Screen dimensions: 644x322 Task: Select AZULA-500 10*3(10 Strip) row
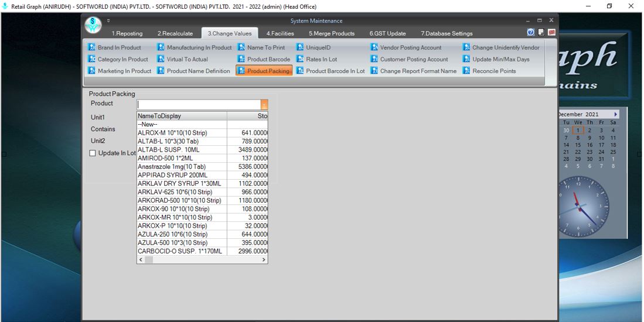point(202,242)
